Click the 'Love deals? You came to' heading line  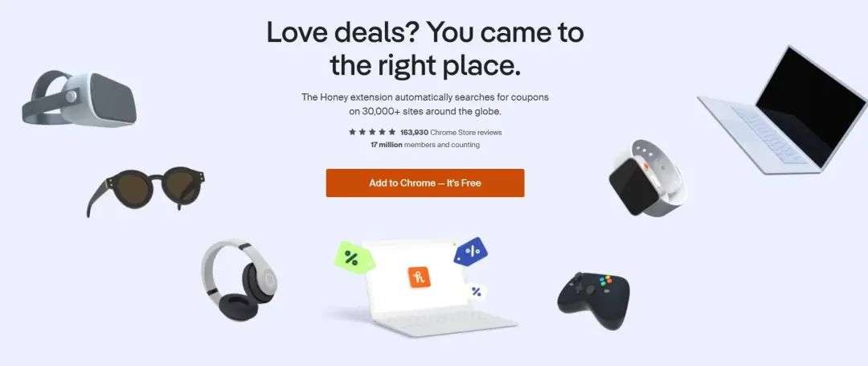click(425, 32)
